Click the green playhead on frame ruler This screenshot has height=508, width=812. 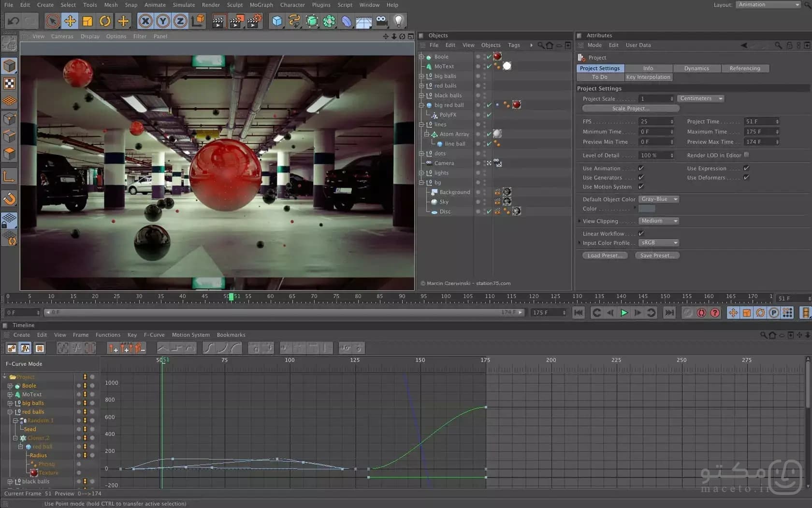[231, 297]
